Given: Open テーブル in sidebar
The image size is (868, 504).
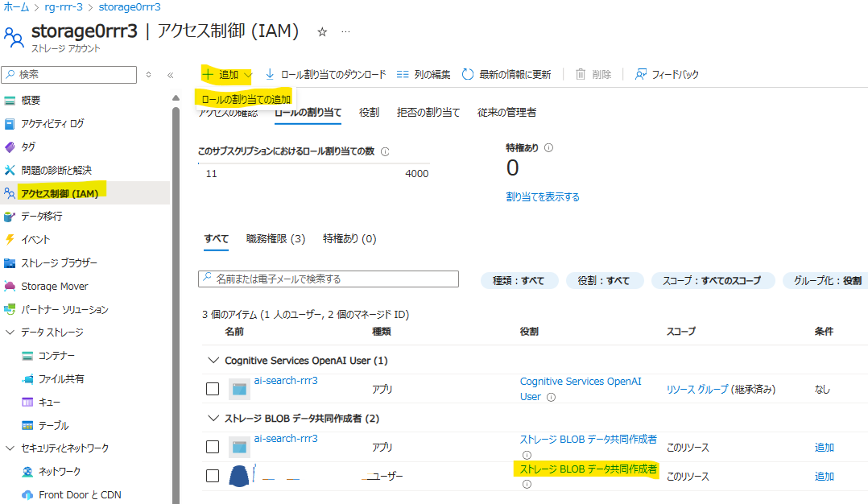Looking at the screenshot, I should click(53, 425).
